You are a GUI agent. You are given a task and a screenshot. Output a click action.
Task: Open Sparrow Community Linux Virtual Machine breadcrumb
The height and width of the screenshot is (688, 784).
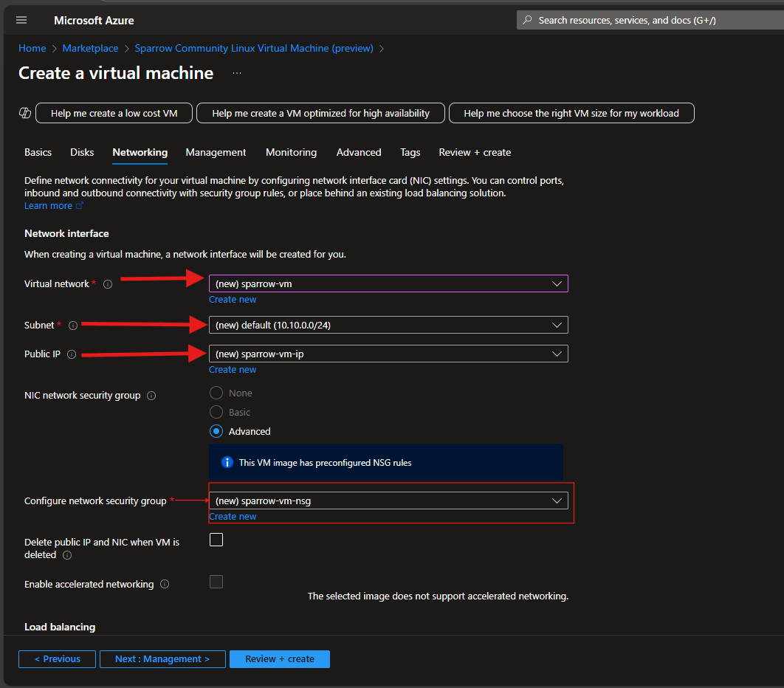click(254, 48)
